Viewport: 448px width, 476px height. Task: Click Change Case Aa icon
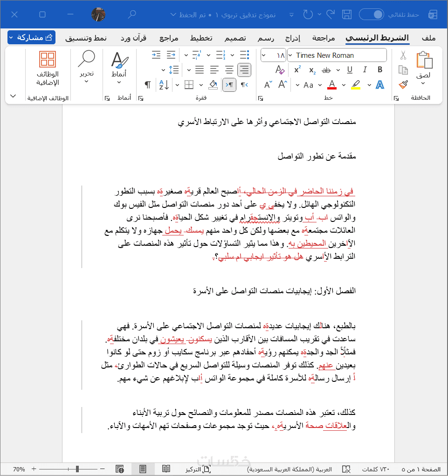pos(309,85)
